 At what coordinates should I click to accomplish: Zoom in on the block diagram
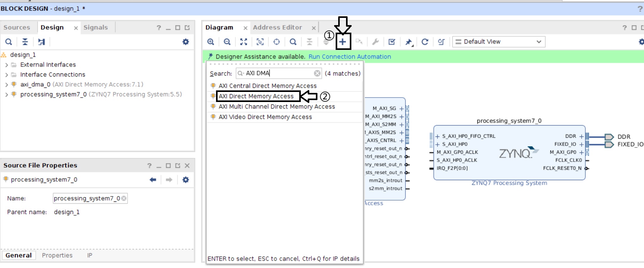pyautogui.click(x=211, y=42)
